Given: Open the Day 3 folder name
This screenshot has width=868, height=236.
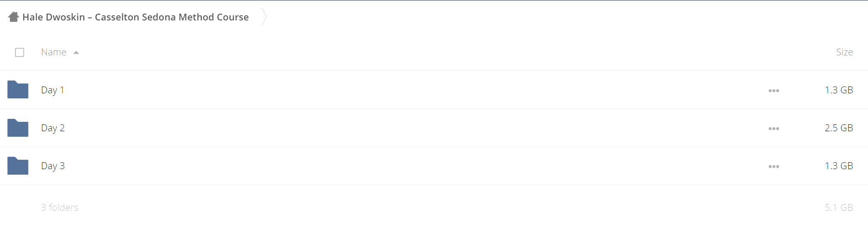Looking at the screenshot, I should [x=53, y=166].
